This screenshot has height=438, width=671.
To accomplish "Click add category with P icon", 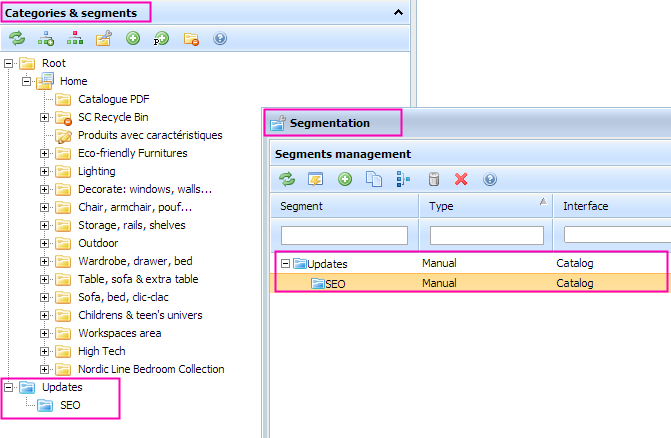I will 161,38.
